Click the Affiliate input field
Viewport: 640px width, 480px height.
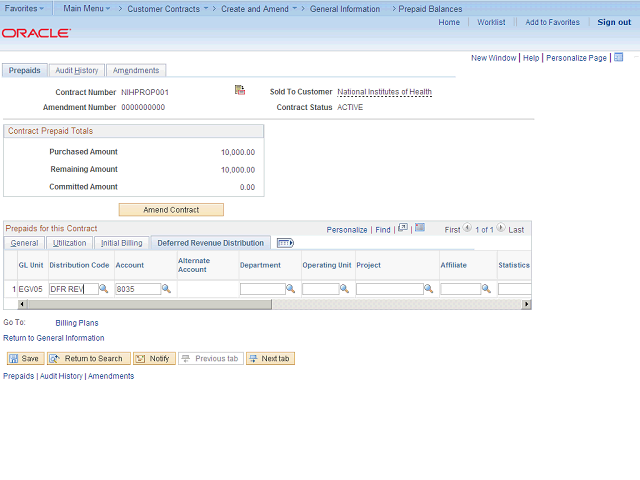(x=461, y=289)
